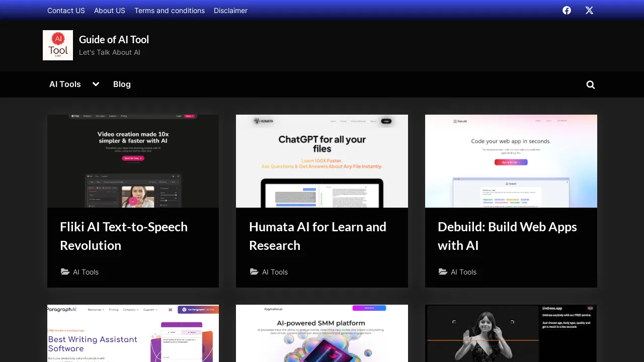Open the Humata ChatGPT for files thumbnail
Viewport: 644px width, 362px height.
pyautogui.click(x=322, y=161)
